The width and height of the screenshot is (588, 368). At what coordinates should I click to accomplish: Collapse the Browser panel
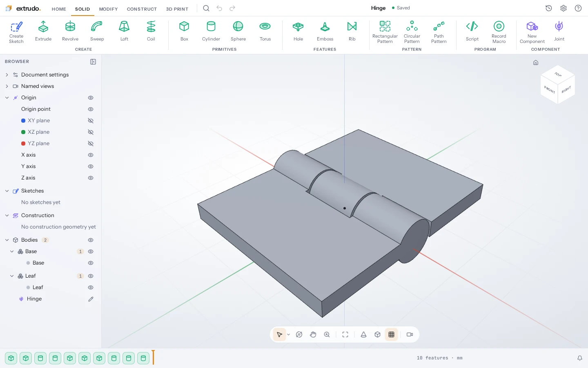pos(93,62)
